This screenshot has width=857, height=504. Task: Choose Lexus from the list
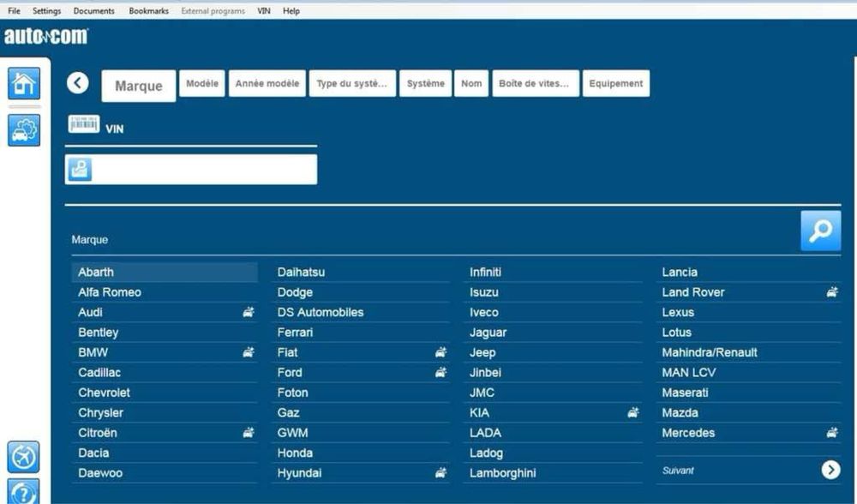point(748,312)
